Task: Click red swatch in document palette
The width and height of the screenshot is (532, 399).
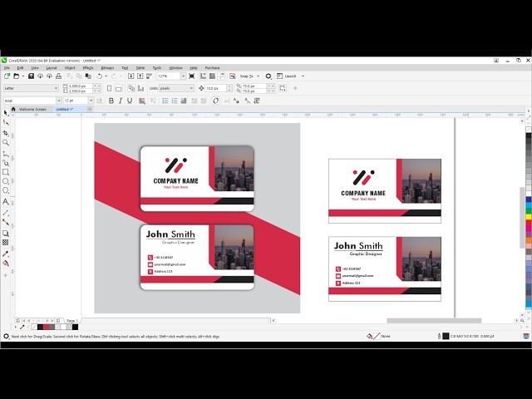Action: pyautogui.click(x=46, y=327)
